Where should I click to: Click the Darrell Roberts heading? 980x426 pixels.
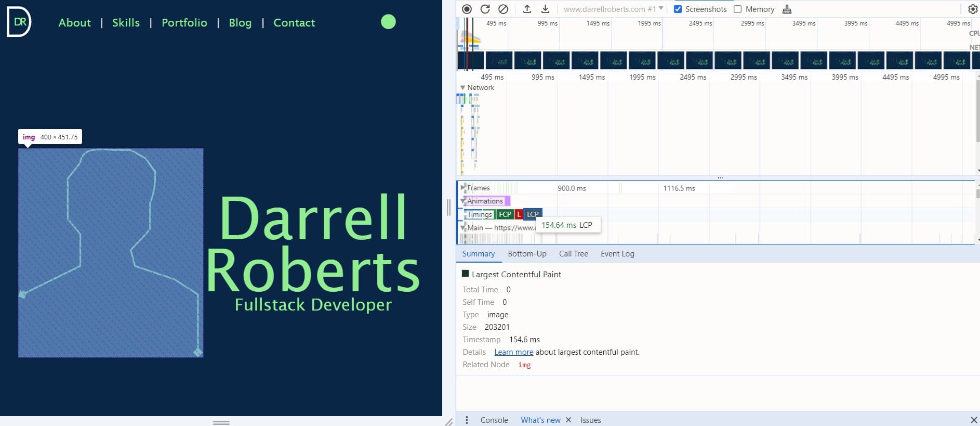(313, 244)
